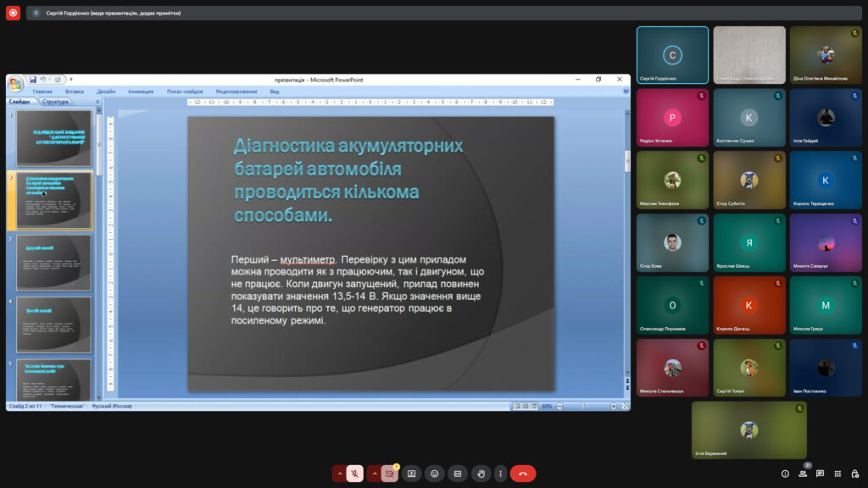Open the participants people panel
Viewport: 868px width, 488px height.
click(803, 474)
